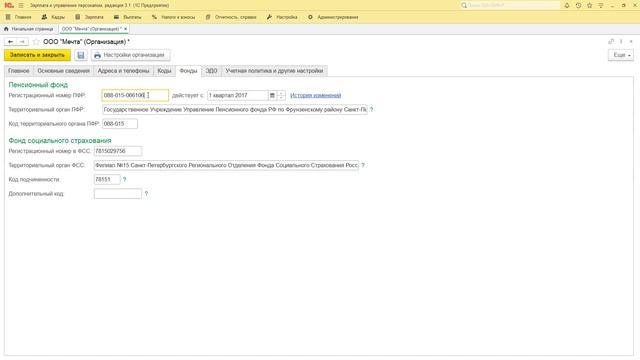This screenshot has width=640, height=360.
Task: Switch to Коды tab
Action: (164, 71)
